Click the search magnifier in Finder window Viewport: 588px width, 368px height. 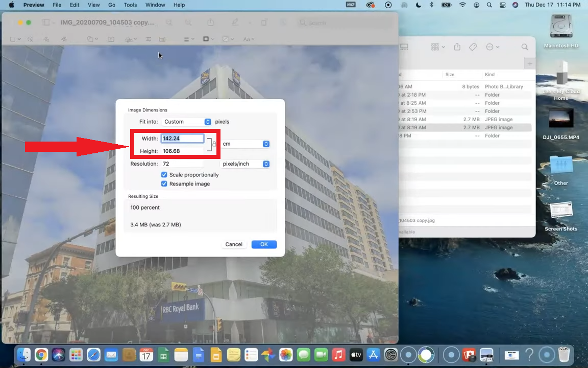point(525,47)
